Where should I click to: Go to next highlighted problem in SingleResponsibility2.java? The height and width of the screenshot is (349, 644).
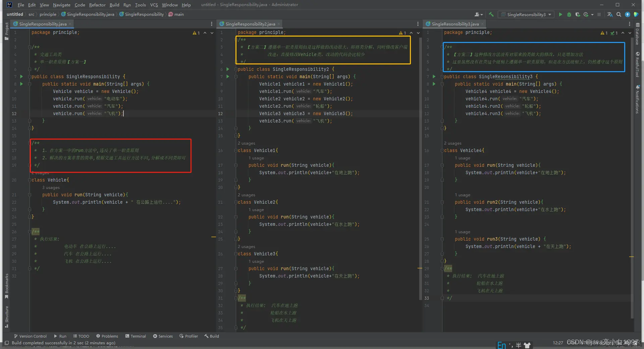point(418,33)
